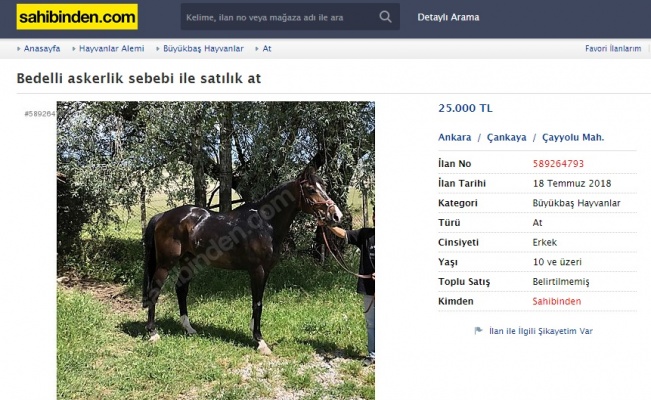651x400 pixels.
Task: Open Detaylı Arama advanced search
Action: [x=448, y=17]
